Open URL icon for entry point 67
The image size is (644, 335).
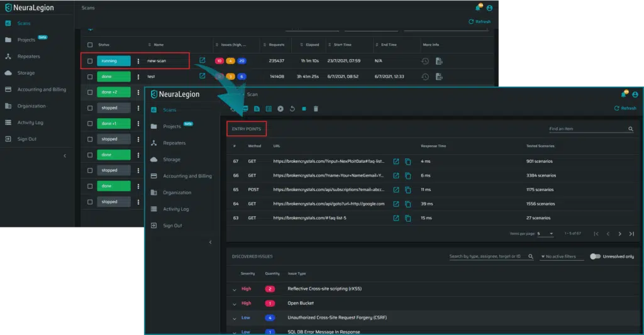click(x=396, y=162)
